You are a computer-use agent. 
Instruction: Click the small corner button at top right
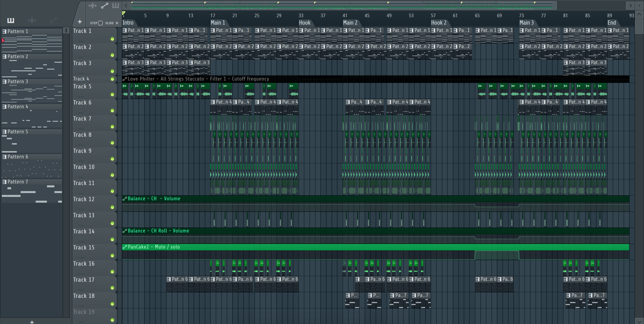[639, 6]
